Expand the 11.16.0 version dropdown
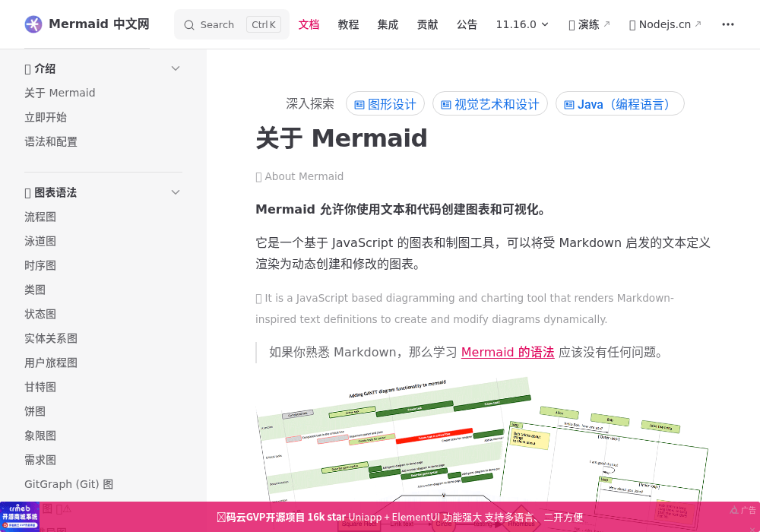 [522, 24]
